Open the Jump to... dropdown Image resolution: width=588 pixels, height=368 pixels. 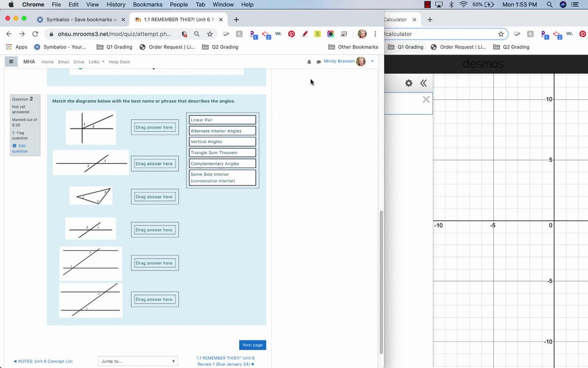pyautogui.click(x=138, y=361)
